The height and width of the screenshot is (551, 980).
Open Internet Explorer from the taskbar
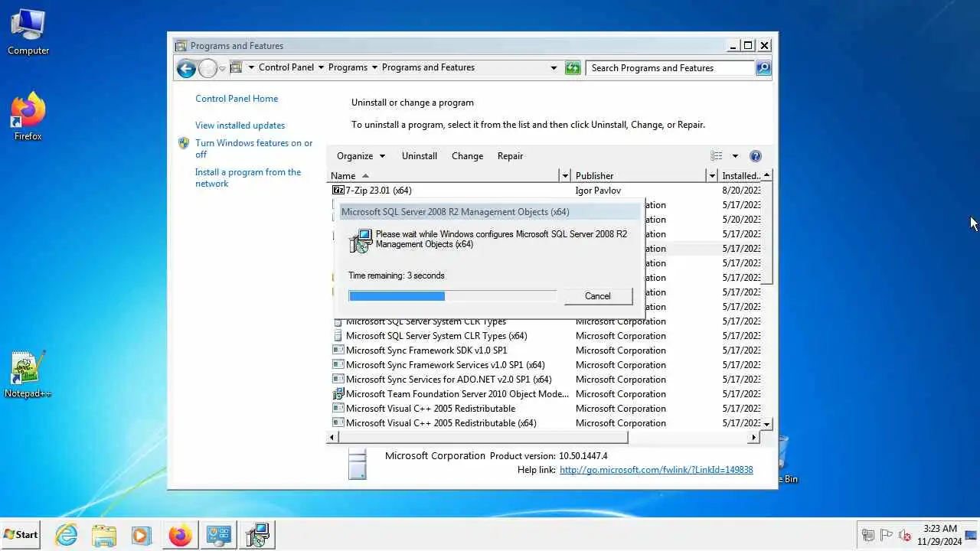[x=67, y=535]
